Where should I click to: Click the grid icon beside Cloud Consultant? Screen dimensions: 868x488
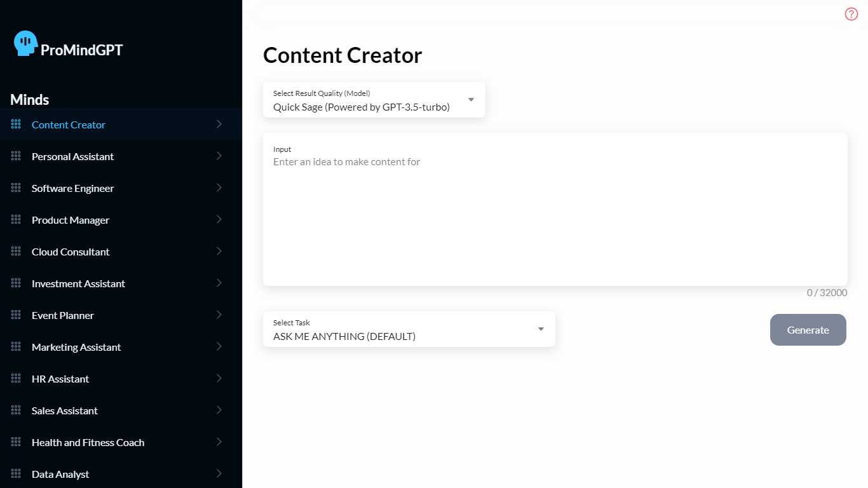pos(16,252)
